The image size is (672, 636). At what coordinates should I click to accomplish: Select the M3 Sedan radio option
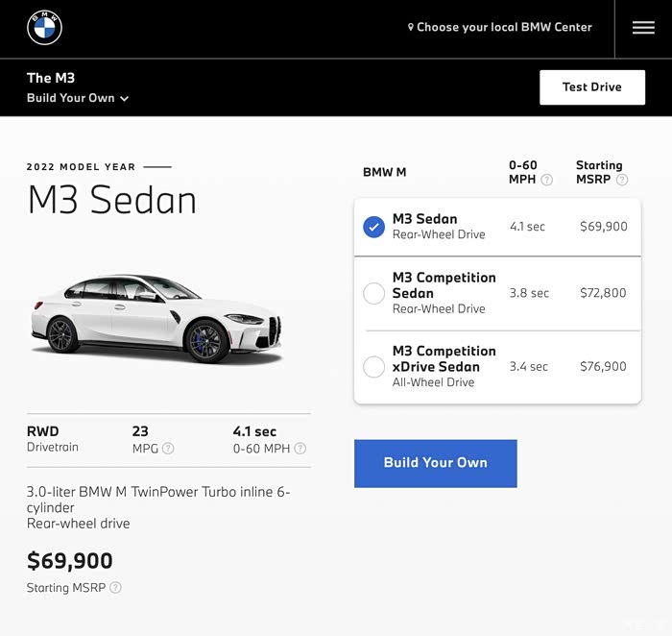[x=374, y=227]
